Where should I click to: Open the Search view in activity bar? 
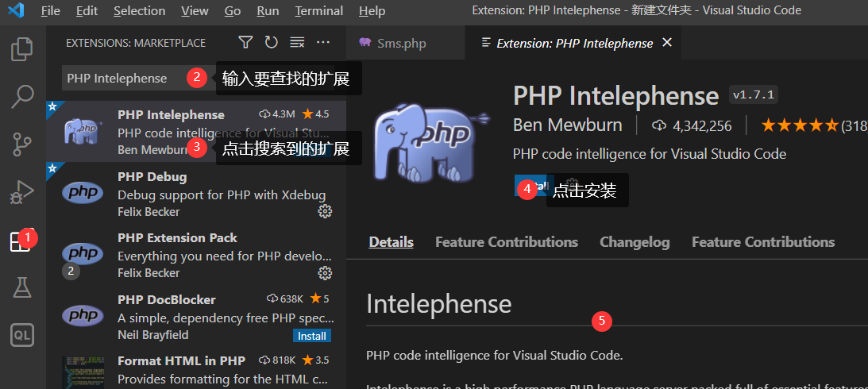click(x=21, y=97)
